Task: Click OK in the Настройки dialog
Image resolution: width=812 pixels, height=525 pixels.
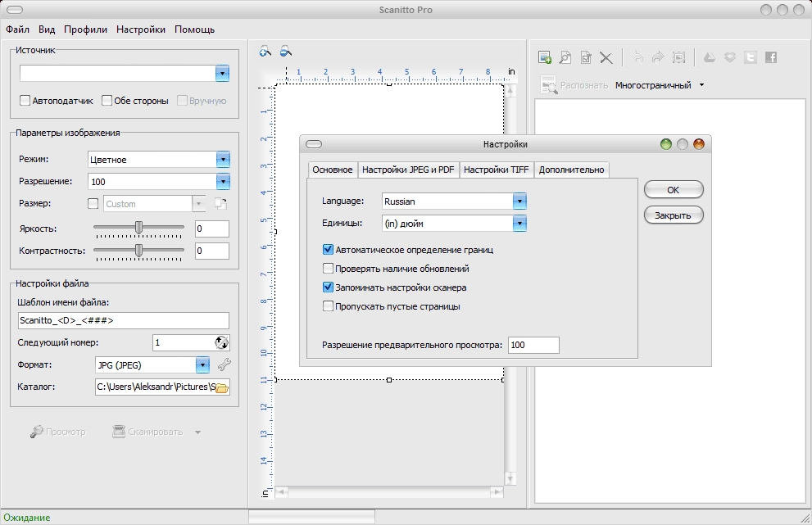Action: (674, 190)
